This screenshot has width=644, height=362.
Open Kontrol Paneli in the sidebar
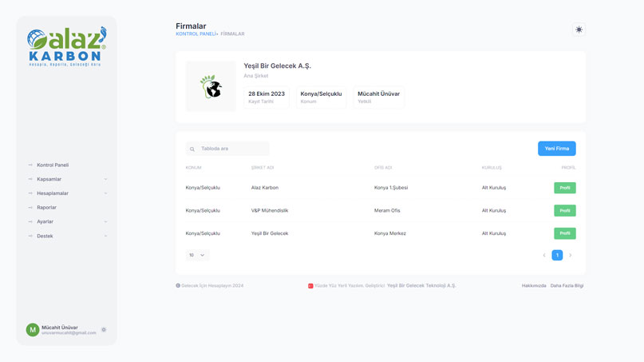click(x=53, y=165)
